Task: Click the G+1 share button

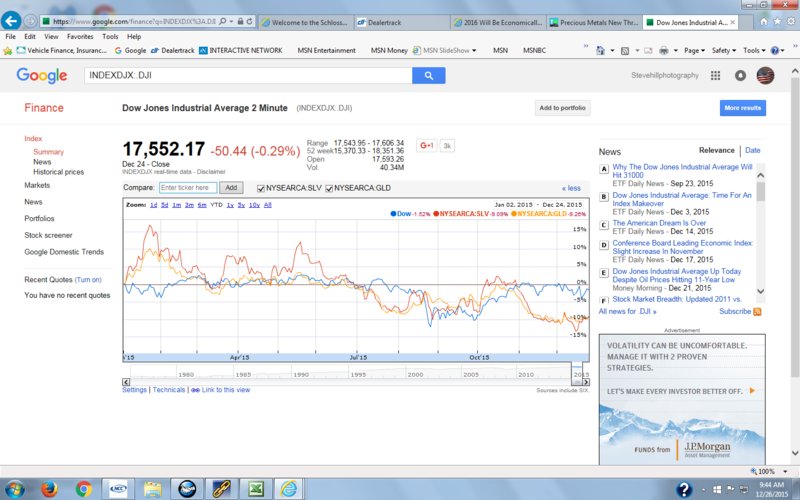Action: pyautogui.click(x=427, y=146)
